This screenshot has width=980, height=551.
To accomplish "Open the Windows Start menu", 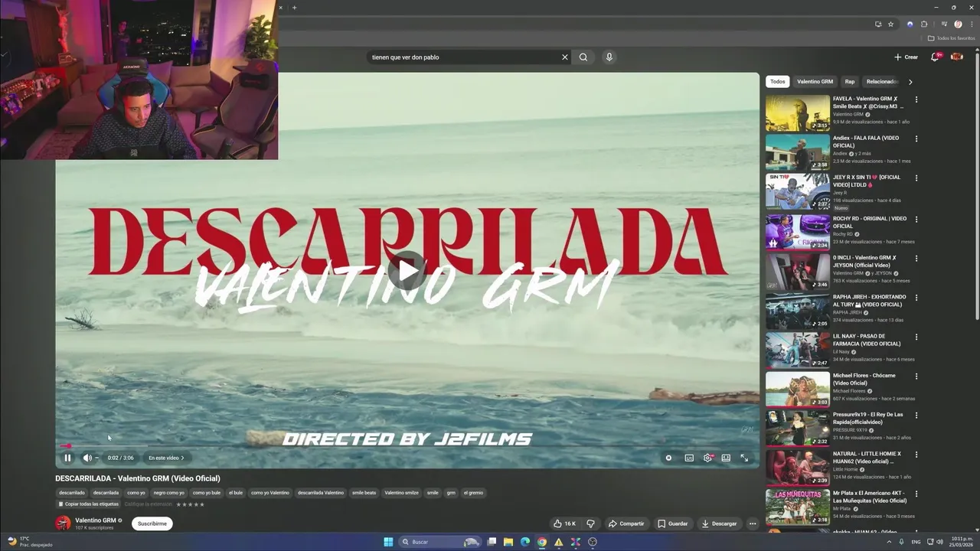I will tap(388, 542).
